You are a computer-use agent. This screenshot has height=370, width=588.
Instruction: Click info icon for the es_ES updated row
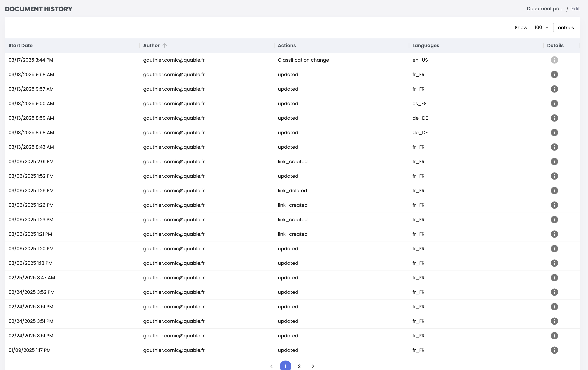point(554,104)
